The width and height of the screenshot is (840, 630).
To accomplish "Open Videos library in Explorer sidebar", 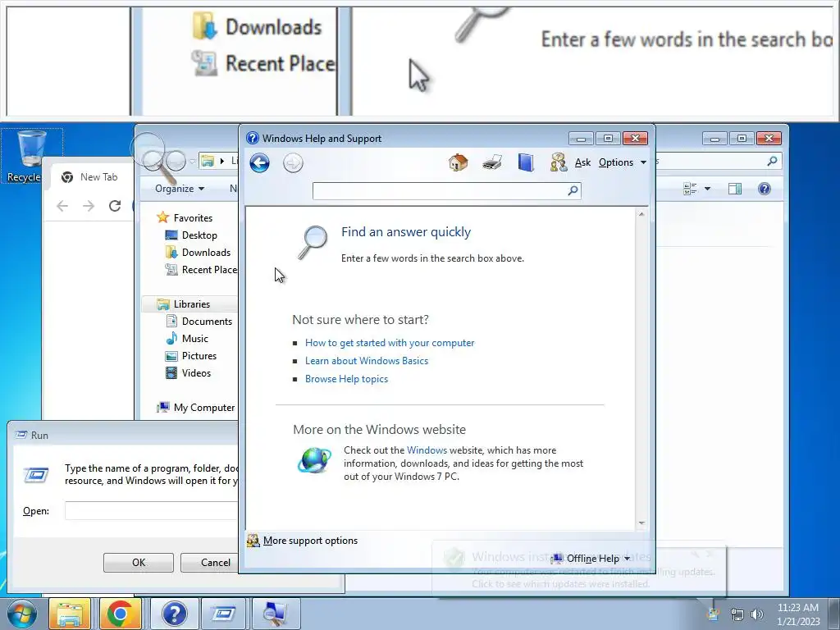I will [x=196, y=373].
